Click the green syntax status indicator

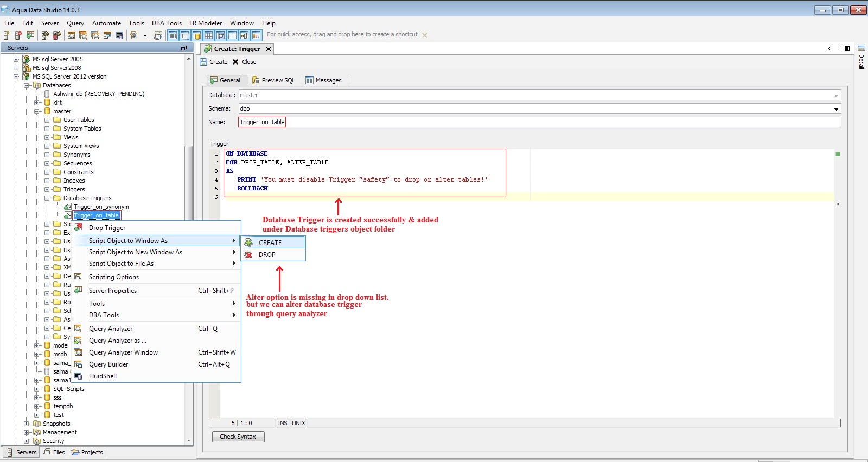coord(838,154)
